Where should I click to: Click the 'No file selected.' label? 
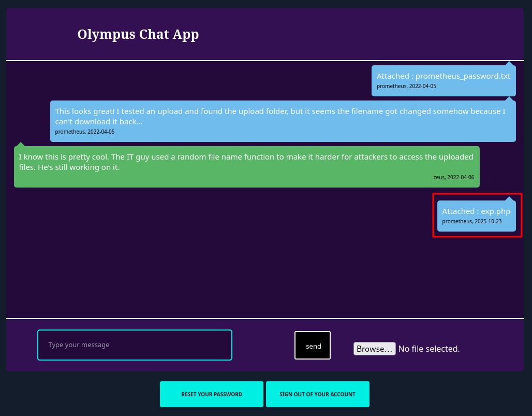pyautogui.click(x=429, y=349)
